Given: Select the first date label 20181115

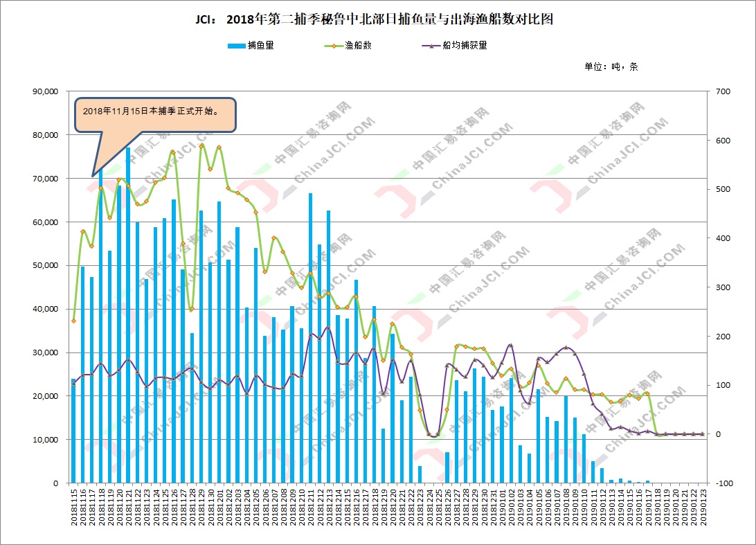Looking at the screenshot, I should tap(74, 507).
